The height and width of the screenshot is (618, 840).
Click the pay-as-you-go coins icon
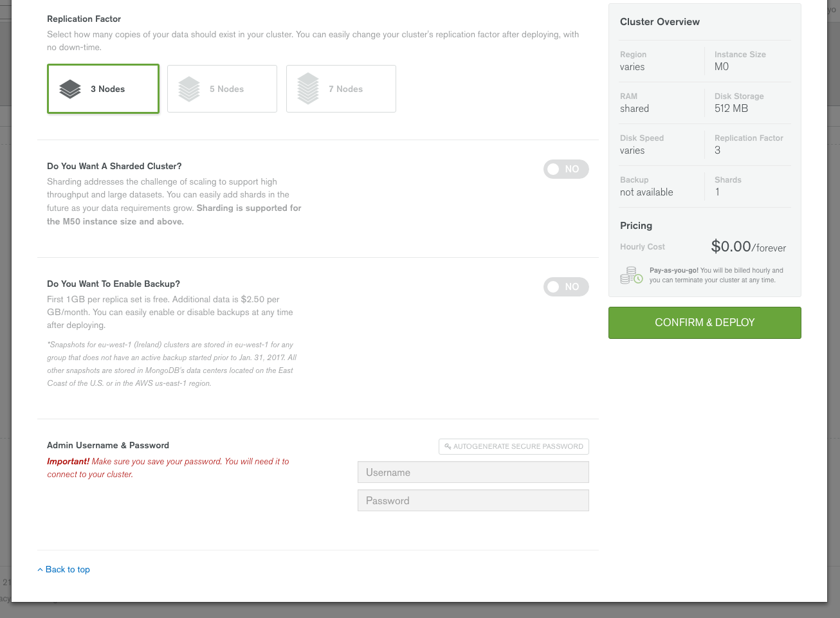coord(631,275)
